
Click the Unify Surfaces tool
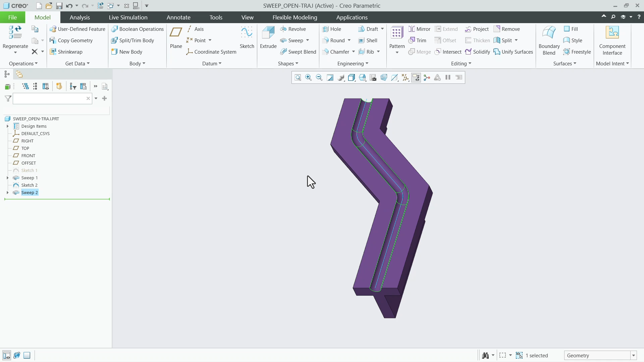pyautogui.click(x=513, y=52)
